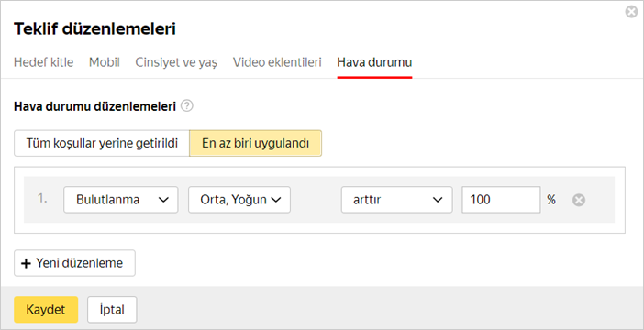Click the Hava durumu düzenlemeleri heading
This screenshot has height=330, width=644.
click(94, 106)
